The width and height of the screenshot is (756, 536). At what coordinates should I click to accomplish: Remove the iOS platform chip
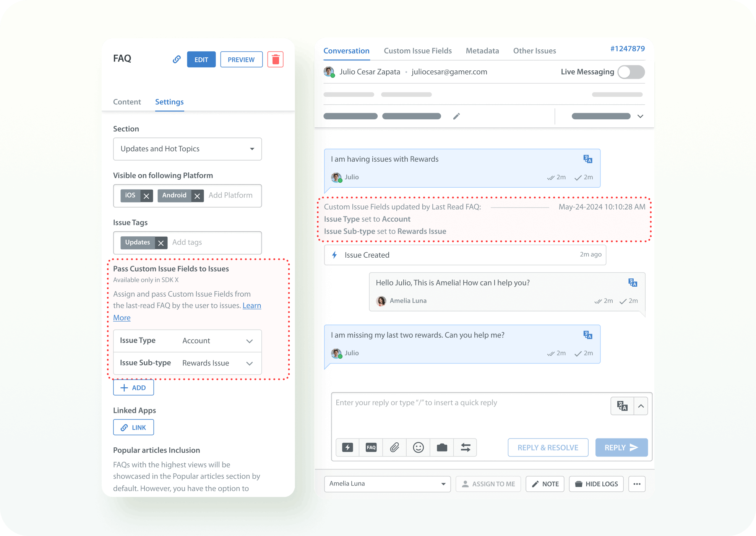pyautogui.click(x=146, y=196)
